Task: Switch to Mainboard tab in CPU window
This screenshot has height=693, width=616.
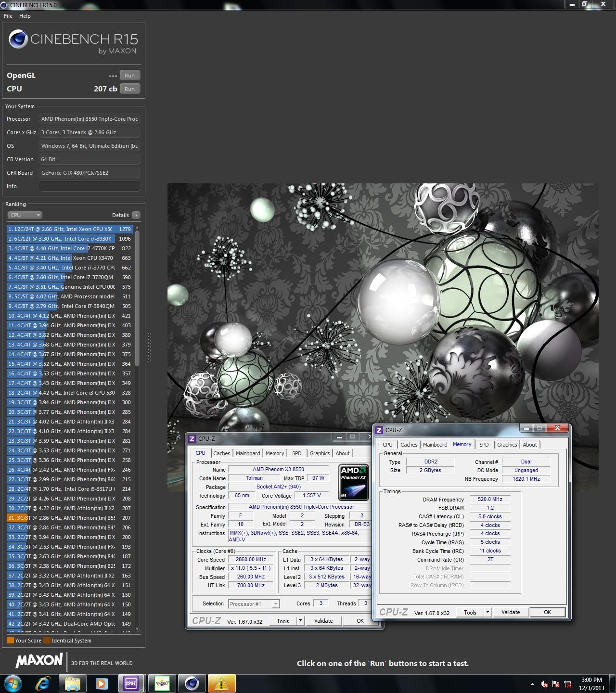Action: click(248, 453)
